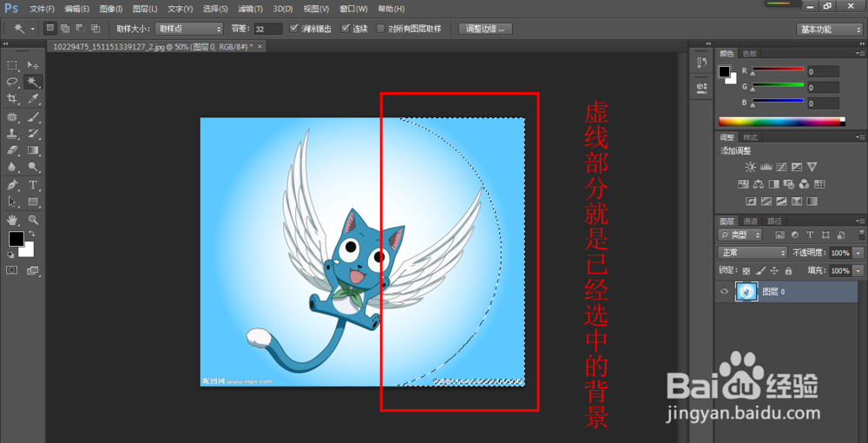Select the Hand tool

12,220
